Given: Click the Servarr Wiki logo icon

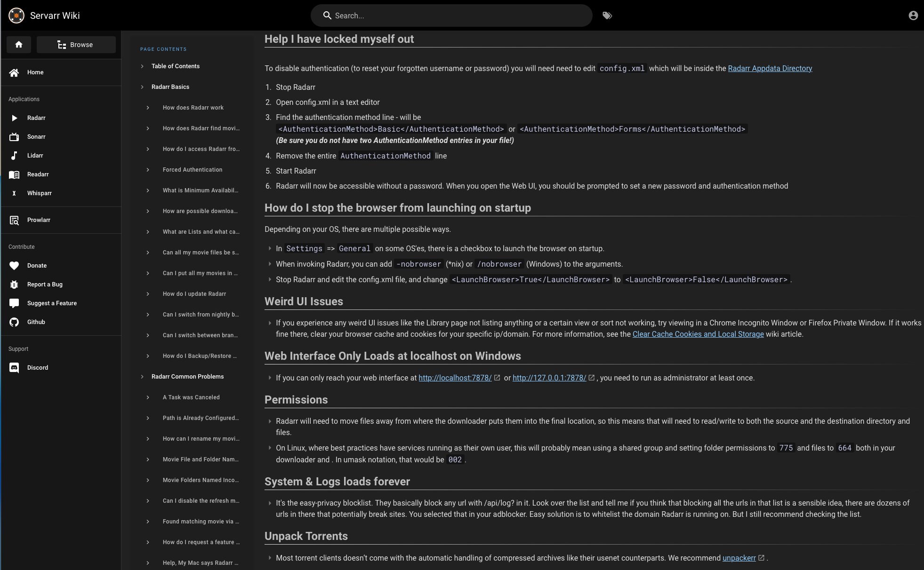Looking at the screenshot, I should 16,16.
